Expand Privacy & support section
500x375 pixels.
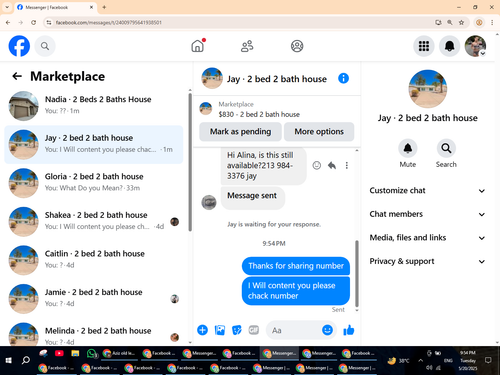[x=427, y=261]
